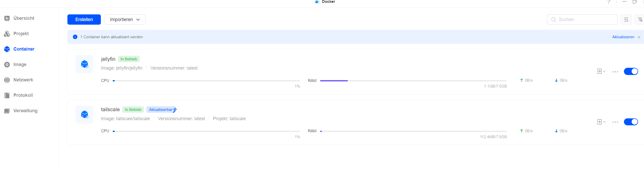Click 'Projekt: tailscale' text

230,119
